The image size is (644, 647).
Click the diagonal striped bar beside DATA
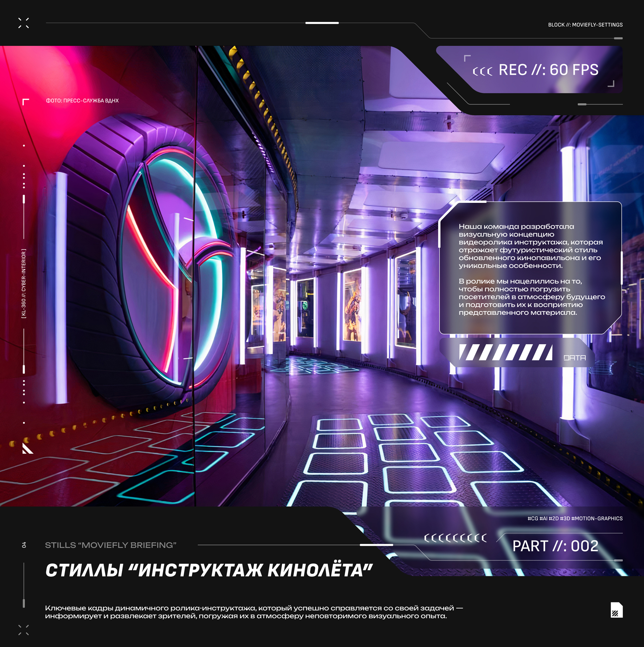[505, 352]
